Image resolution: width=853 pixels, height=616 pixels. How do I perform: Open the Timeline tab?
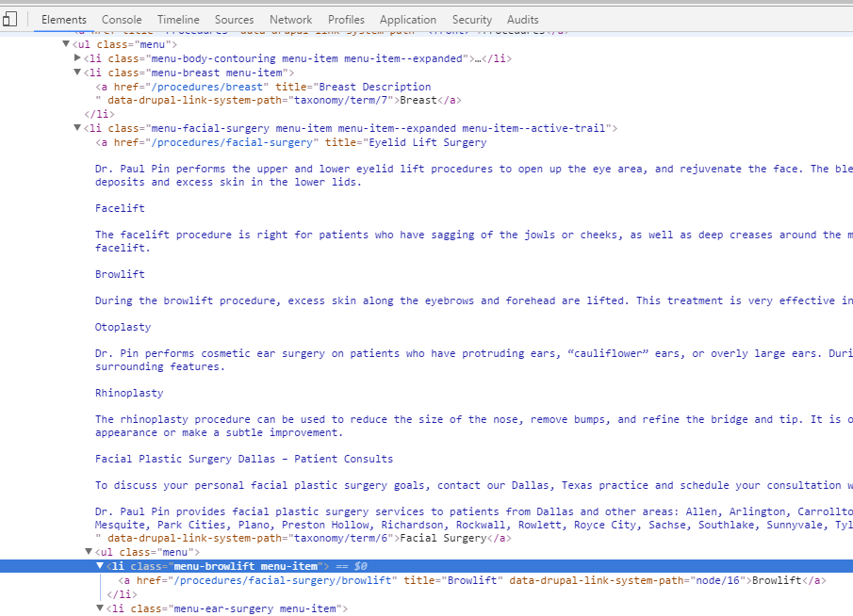[x=178, y=20]
